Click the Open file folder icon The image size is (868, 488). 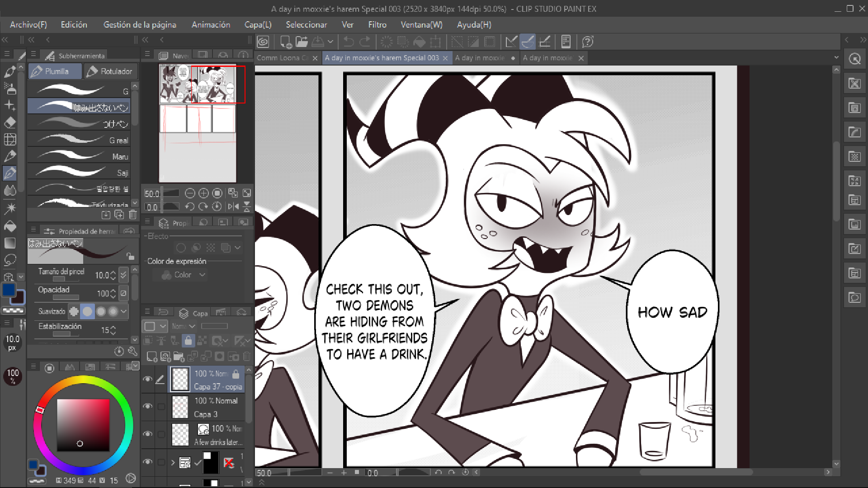[x=302, y=42]
